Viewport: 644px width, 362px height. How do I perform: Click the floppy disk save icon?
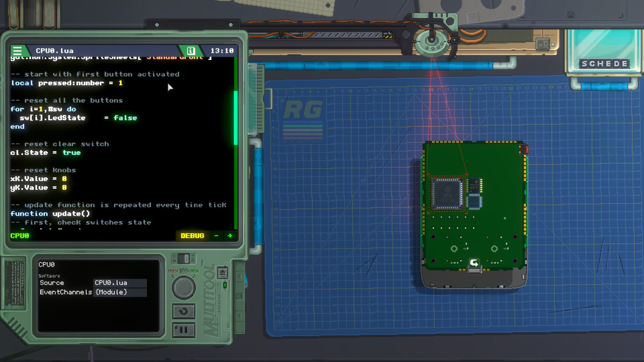(x=571, y=15)
